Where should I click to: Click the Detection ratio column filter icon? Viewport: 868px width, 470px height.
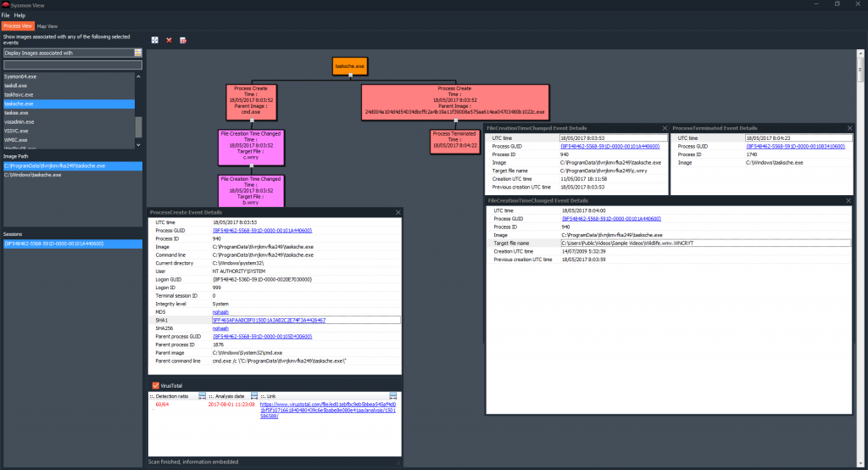point(203,396)
